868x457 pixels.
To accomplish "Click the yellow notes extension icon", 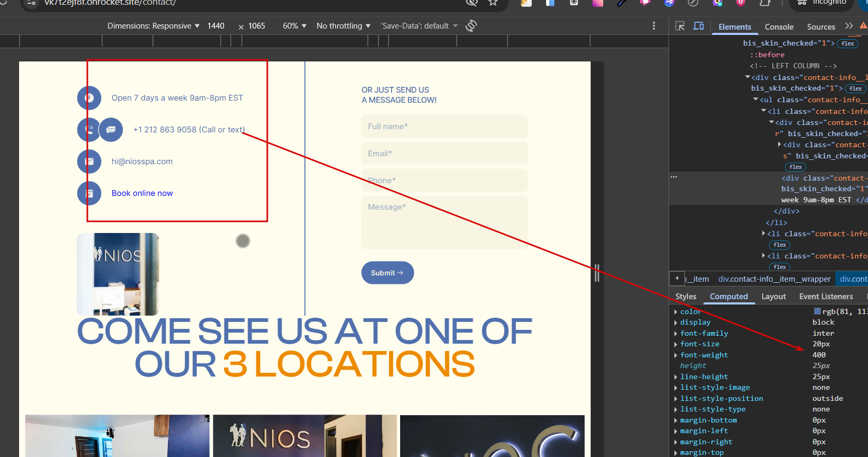I will pyautogui.click(x=526, y=3).
